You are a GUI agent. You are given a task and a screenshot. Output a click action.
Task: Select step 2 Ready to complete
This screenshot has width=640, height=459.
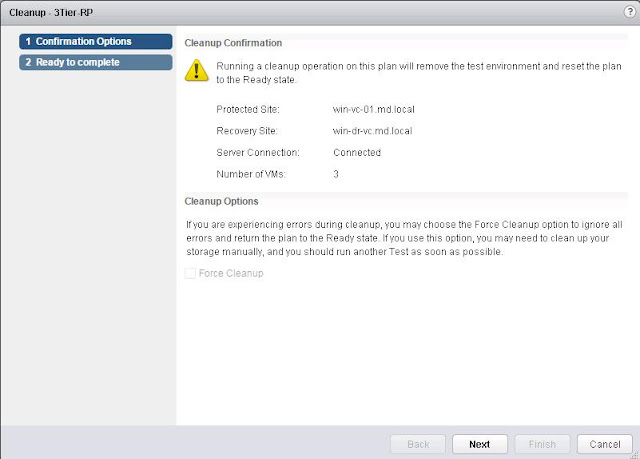pos(96,62)
